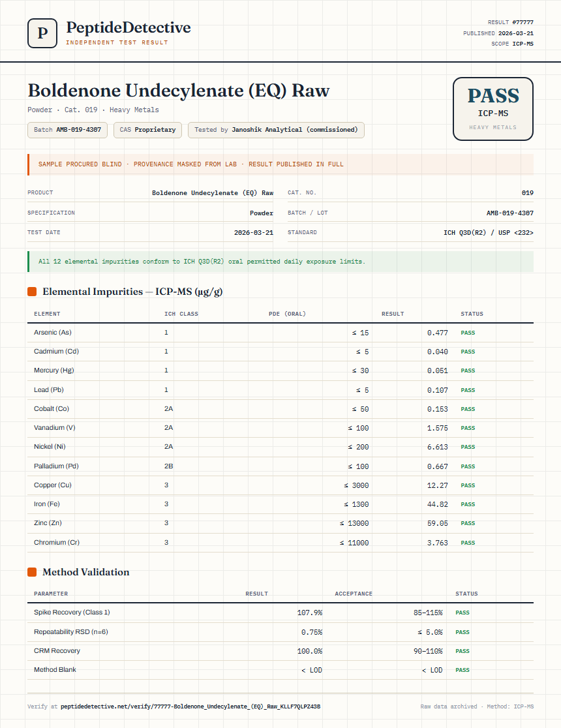Click the large PASS ICP-MS badge
The height and width of the screenshot is (728, 561).
[x=493, y=109]
